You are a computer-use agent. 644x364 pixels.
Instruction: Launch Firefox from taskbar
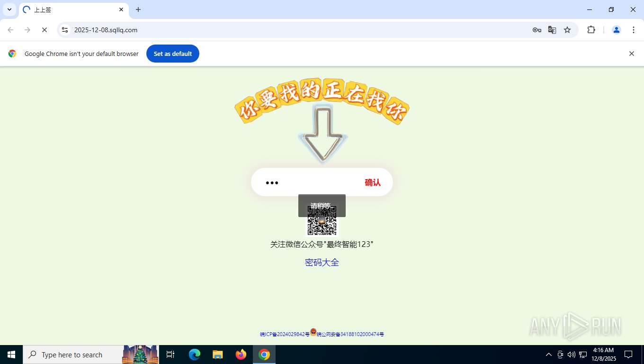coord(241,355)
